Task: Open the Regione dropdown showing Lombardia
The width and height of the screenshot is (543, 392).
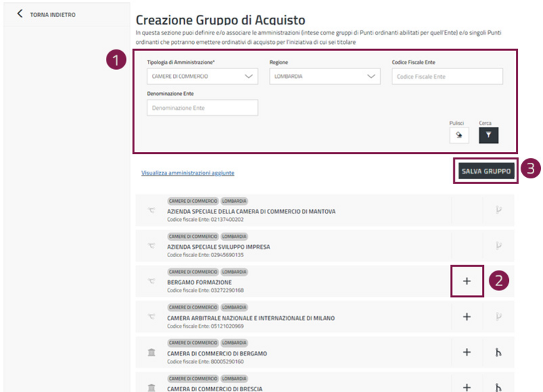Action: (x=324, y=77)
